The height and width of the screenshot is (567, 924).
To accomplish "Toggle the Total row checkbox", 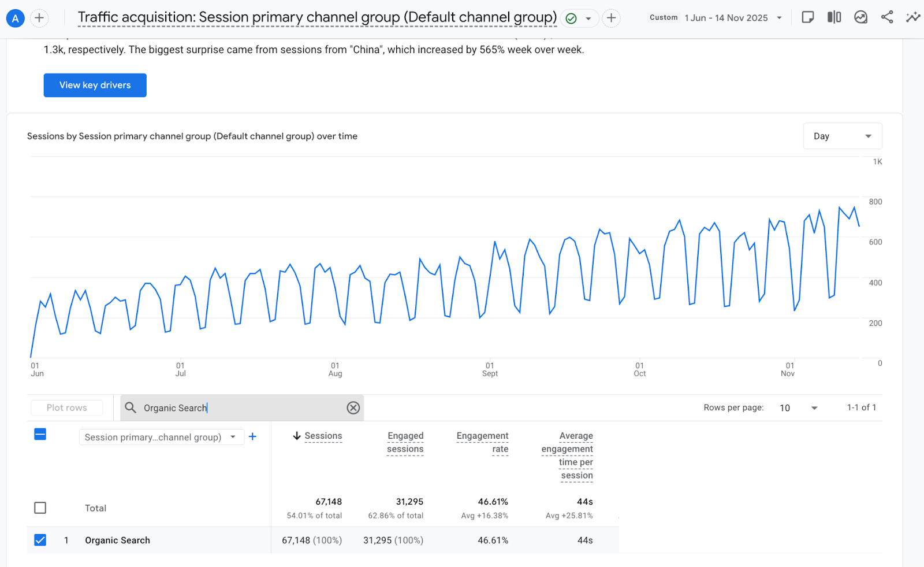I will [40, 508].
